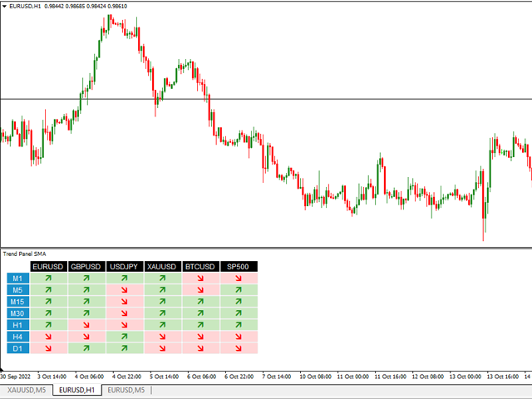Select the EURUSD,H1 chart tab
This screenshot has height=399, width=532.
click(77, 390)
